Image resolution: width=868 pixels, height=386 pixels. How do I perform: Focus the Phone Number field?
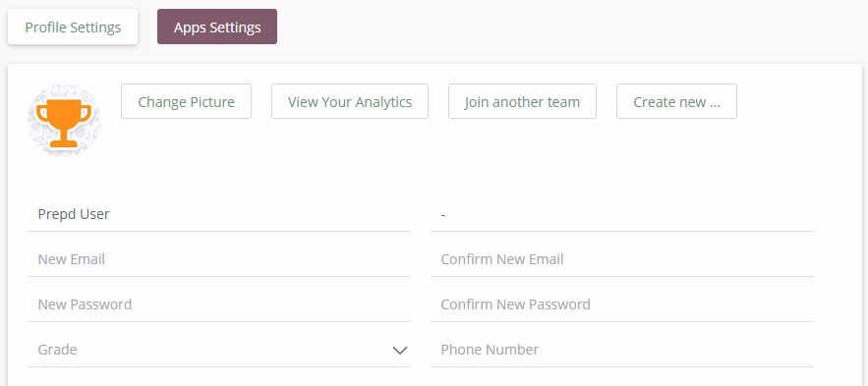[x=622, y=350]
